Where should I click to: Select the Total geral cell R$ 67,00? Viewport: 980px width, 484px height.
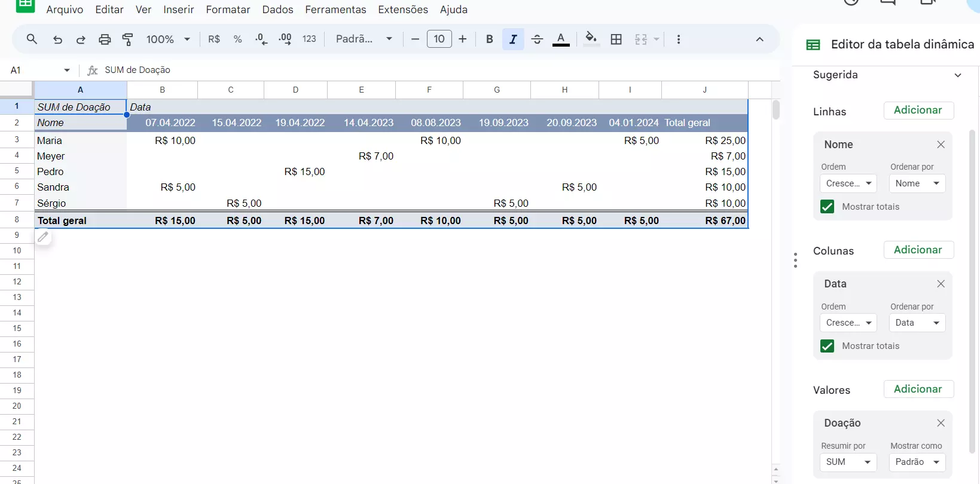(705, 220)
